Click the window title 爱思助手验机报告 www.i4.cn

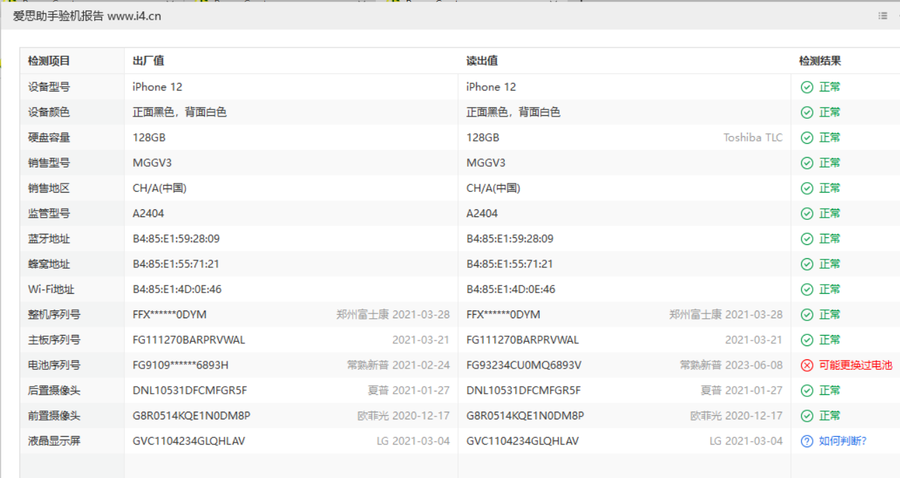pos(87,16)
